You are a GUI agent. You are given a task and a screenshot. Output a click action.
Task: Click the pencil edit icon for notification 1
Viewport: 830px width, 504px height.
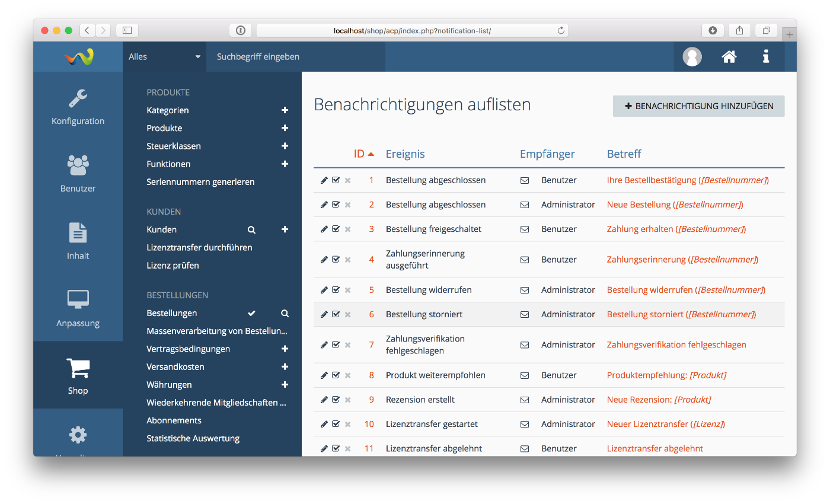pos(324,180)
